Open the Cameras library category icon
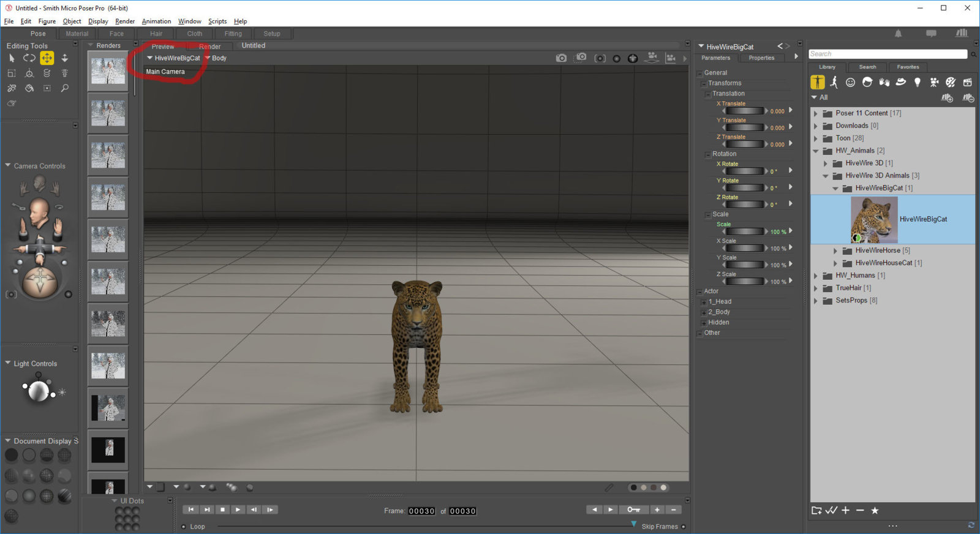The height and width of the screenshot is (534, 980). coord(933,82)
